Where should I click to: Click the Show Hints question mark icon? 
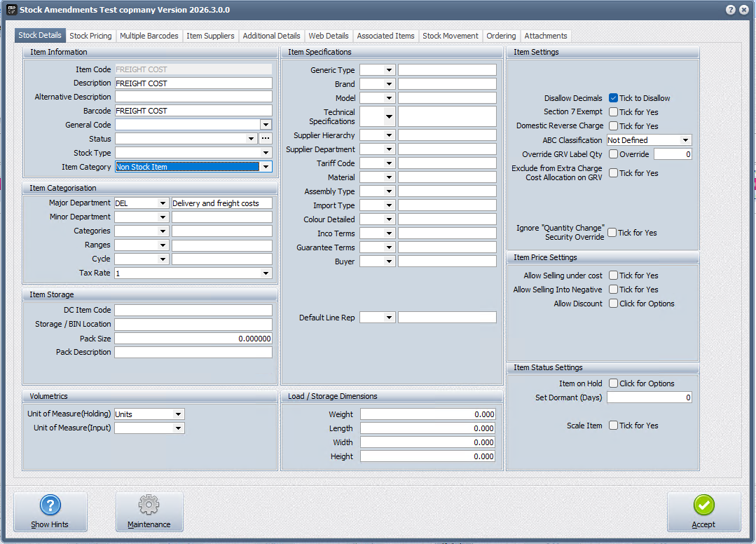click(x=50, y=505)
